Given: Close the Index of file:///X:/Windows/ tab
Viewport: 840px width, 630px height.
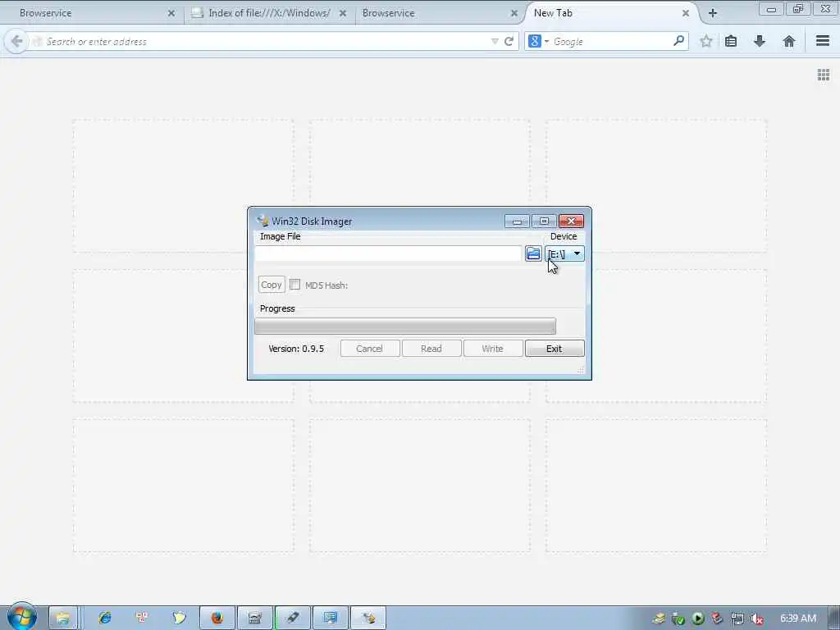Looking at the screenshot, I should (x=343, y=13).
